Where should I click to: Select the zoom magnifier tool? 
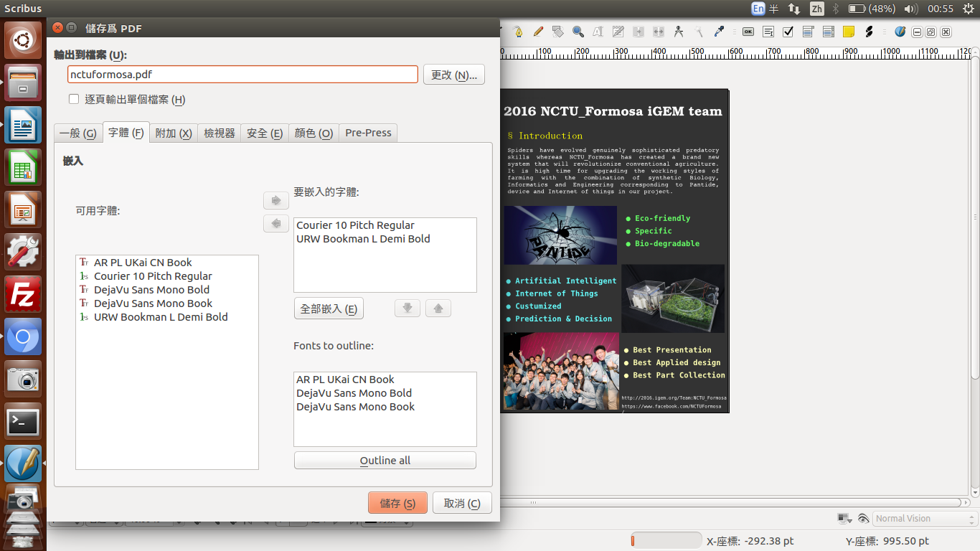tap(578, 32)
